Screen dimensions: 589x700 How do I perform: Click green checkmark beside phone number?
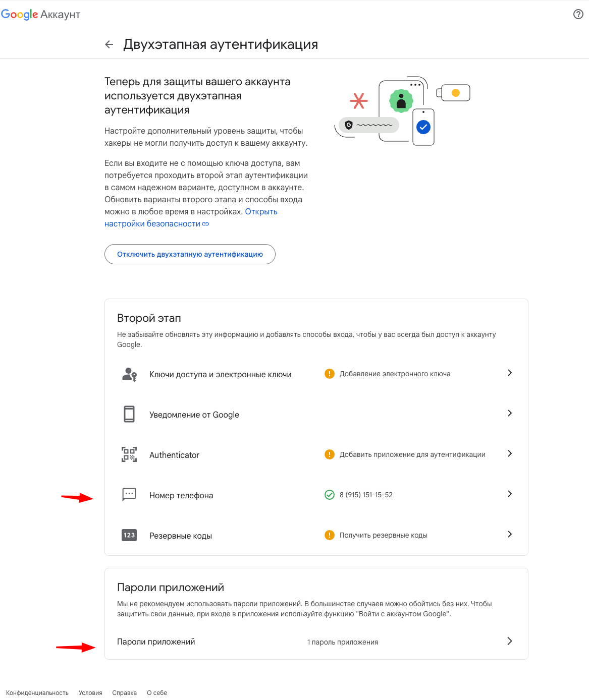[330, 495]
